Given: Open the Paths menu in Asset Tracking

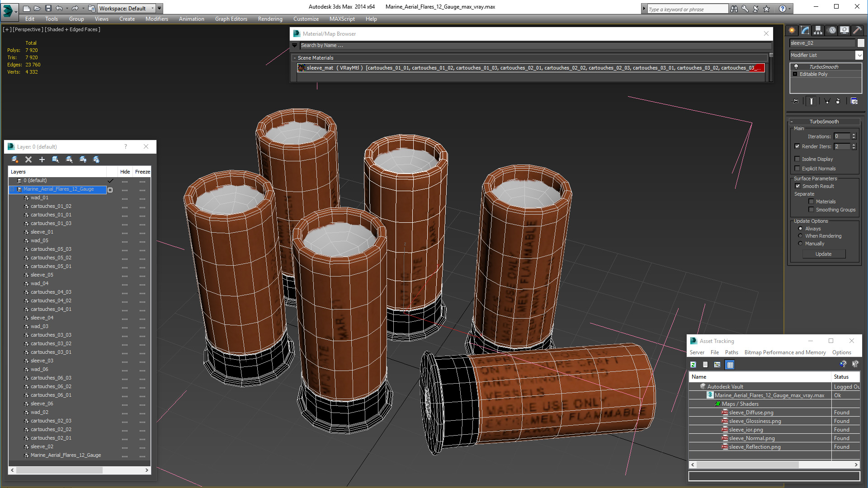Looking at the screenshot, I should coord(731,352).
